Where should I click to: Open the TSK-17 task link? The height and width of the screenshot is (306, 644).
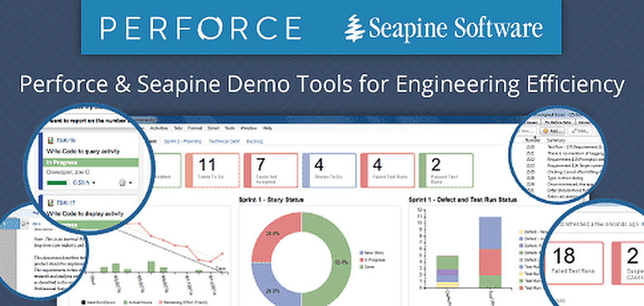point(65,203)
